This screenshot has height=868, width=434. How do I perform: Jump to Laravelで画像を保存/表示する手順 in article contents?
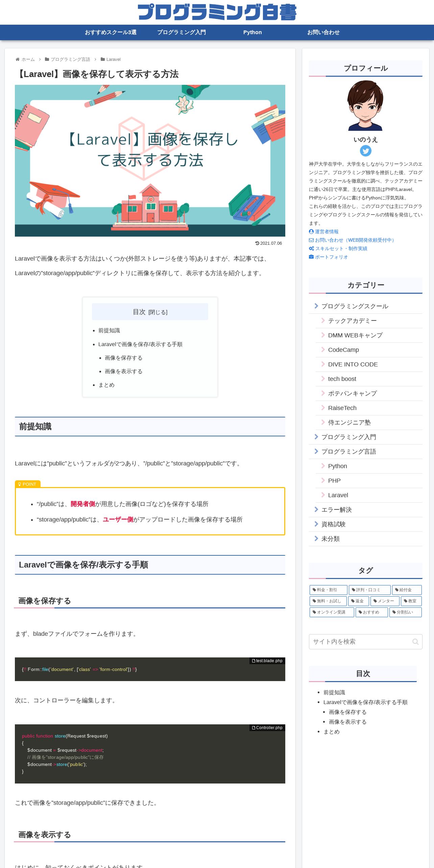pos(140,344)
